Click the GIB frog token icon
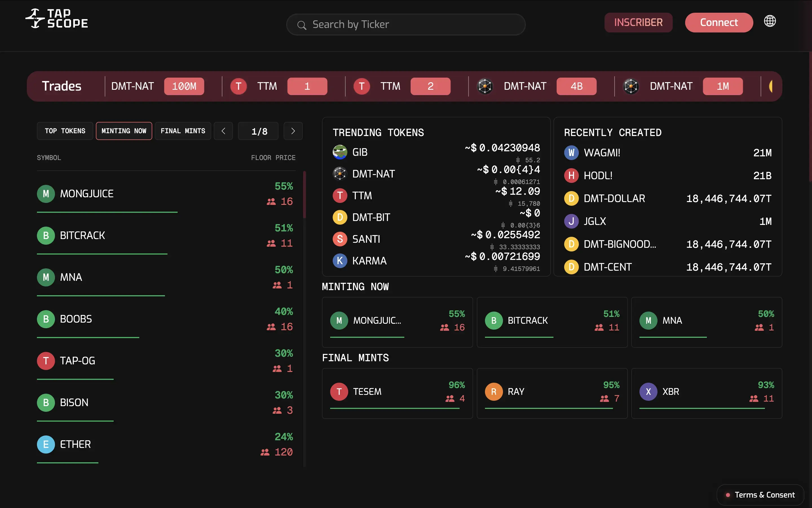Screen dimensions: 812x508 click(339, 152)
